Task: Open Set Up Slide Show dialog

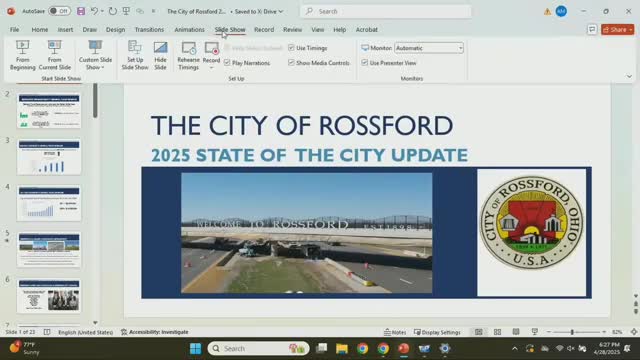Action: (135, 55)
